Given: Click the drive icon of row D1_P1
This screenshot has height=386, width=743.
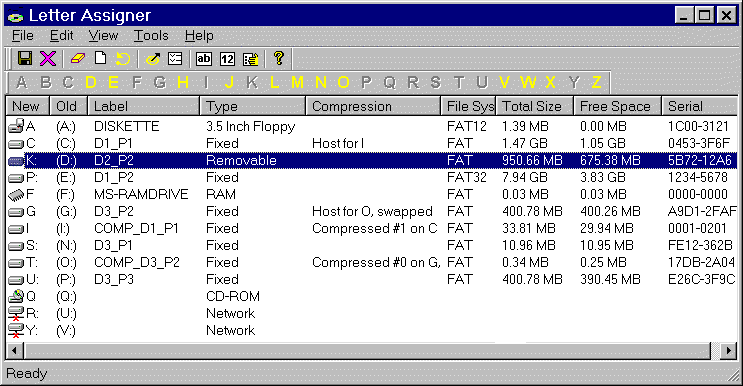Looking at the screenshot, I should tap(16, 144).
